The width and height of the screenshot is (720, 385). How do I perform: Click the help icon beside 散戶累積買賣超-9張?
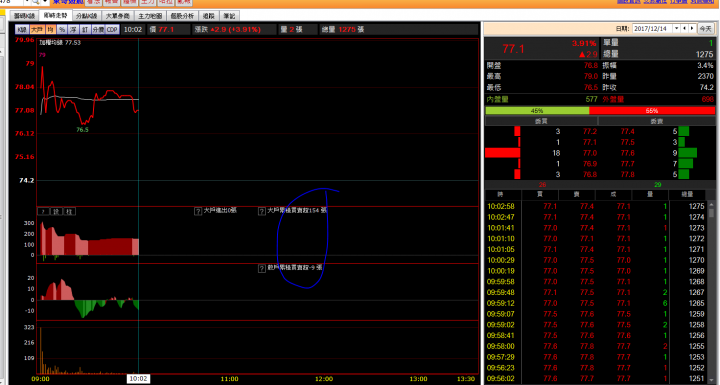pos(262,268)
